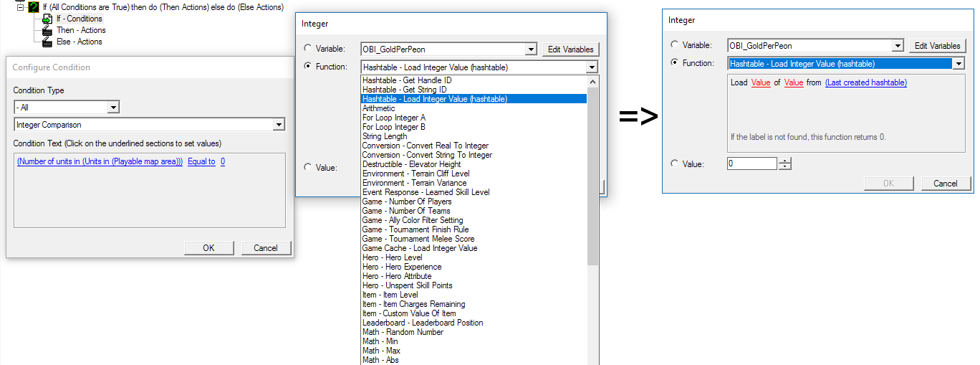Click Edit Variables in middle Integer dialog

(570, 49)
